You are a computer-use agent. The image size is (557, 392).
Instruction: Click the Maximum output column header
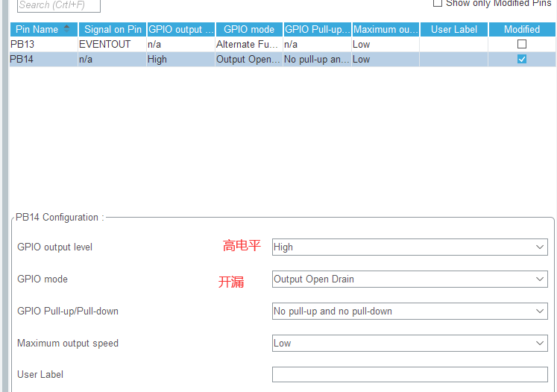(386, 29)
